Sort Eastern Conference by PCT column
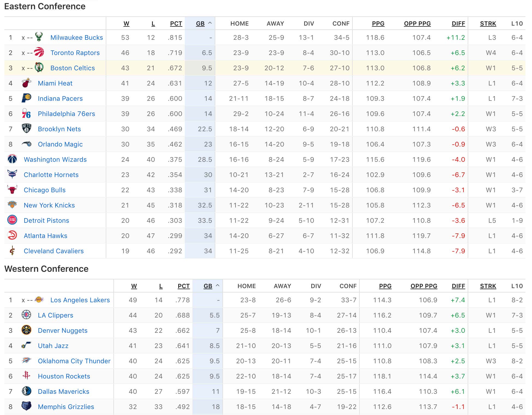The height and width of the screenshot is (415, 532). (176, 24)
